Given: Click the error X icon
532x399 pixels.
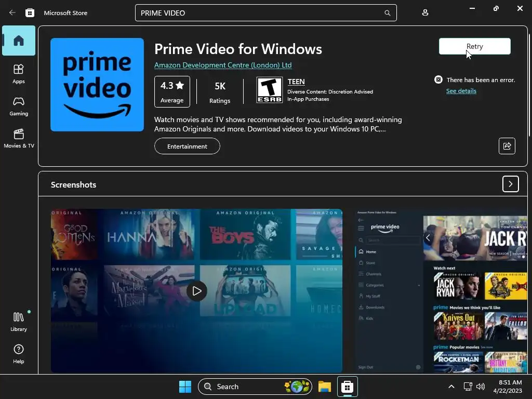Looking at the screenshot, I should click(438, 79).
